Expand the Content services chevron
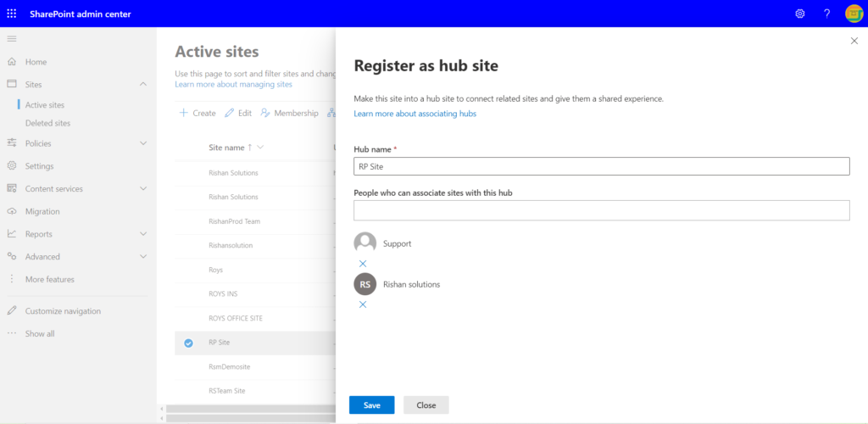This screenshot has height=424, width=868. click(143, 189)
